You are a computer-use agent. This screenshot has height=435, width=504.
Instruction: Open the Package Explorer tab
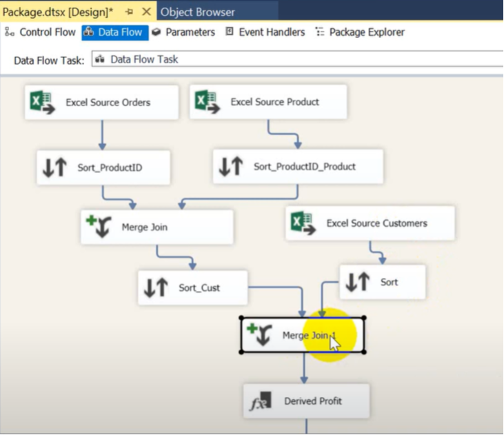(x=359, y=32)
